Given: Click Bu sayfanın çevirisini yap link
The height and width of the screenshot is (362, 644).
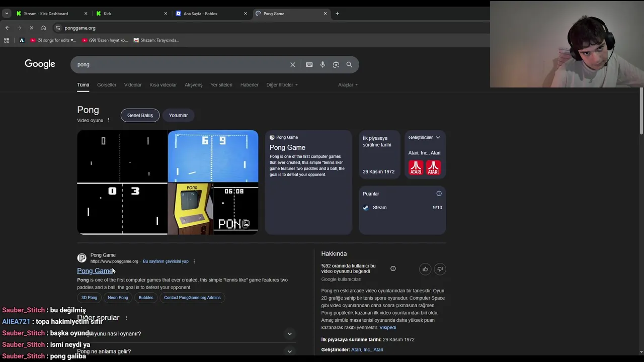Looking at the screenshot, I should tap(166, 261).
